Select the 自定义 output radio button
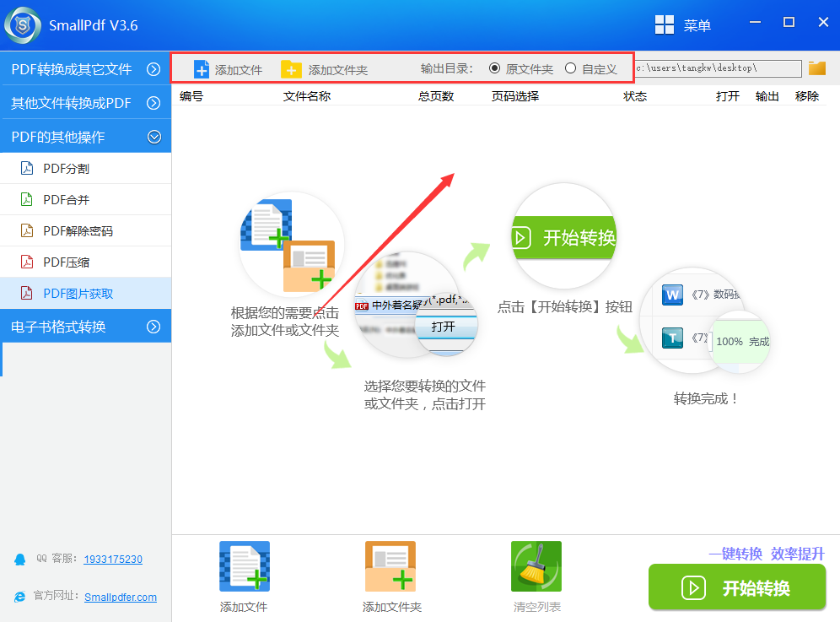 coord(570,68)
